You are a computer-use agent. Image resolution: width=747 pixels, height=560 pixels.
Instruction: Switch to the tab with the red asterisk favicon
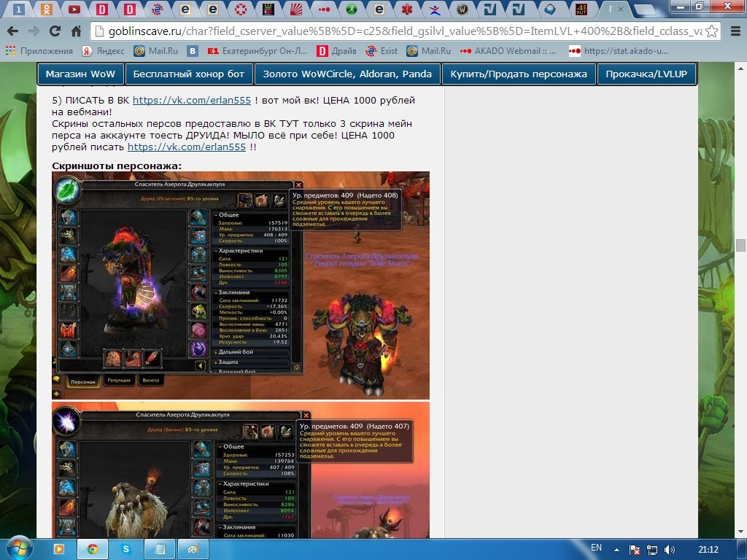pos(407,9)
